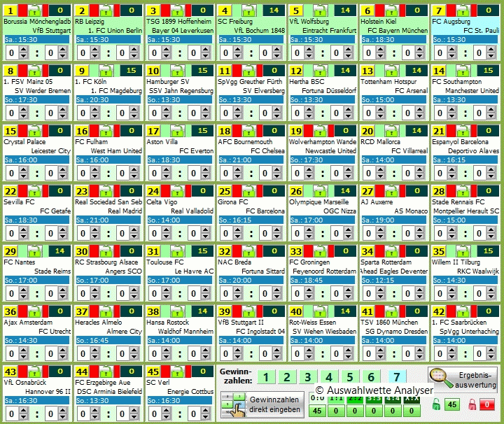Click the pointing-hand keypad icon
The image size is (504, 424).
click(234, 404)
